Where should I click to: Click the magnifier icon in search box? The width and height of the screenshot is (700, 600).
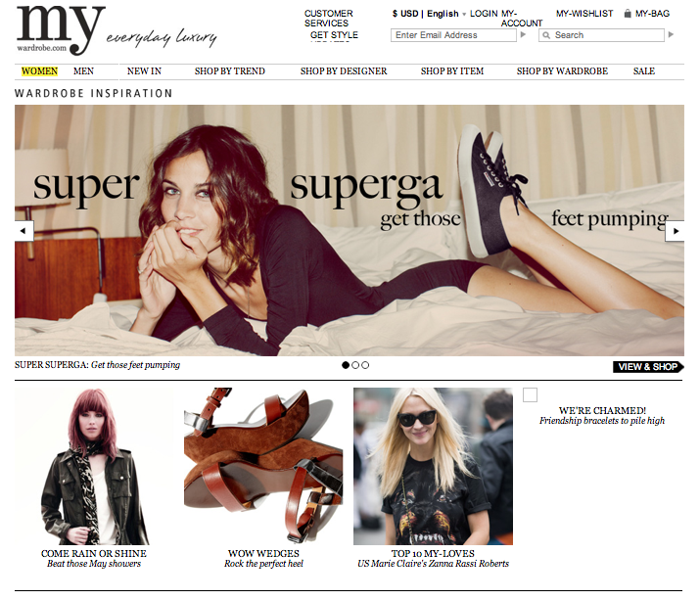[546, 35]
